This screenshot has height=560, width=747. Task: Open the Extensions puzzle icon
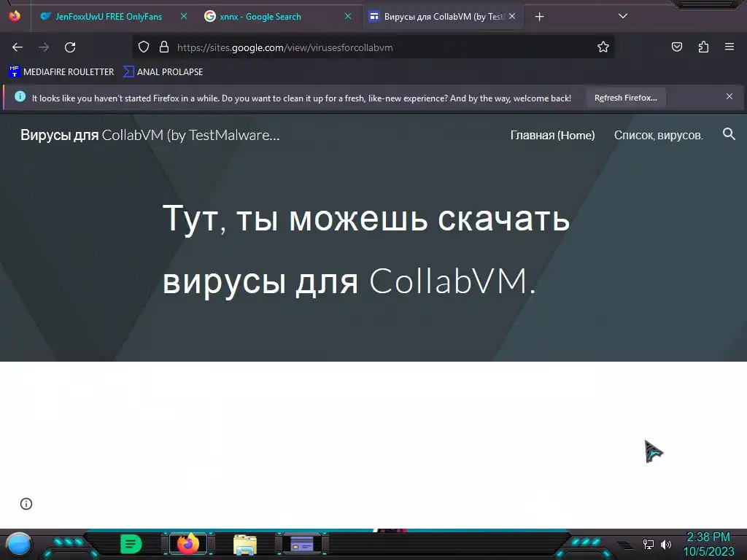703,47
